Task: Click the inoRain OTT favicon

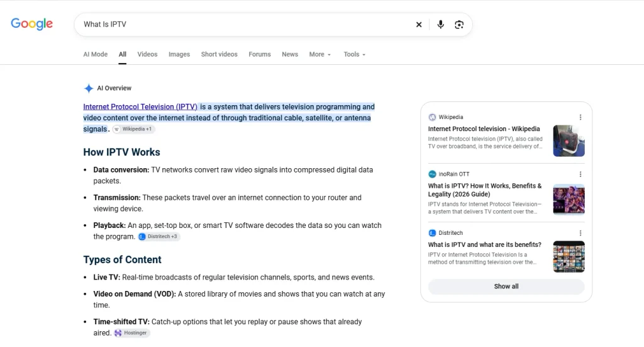Action: 432,174
